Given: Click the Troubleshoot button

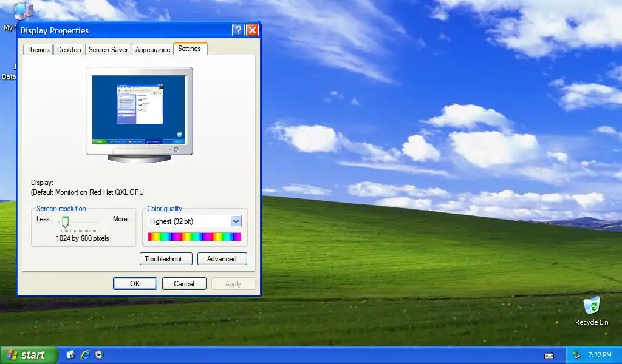Looking at the screenshot, I should click(166, 259).
